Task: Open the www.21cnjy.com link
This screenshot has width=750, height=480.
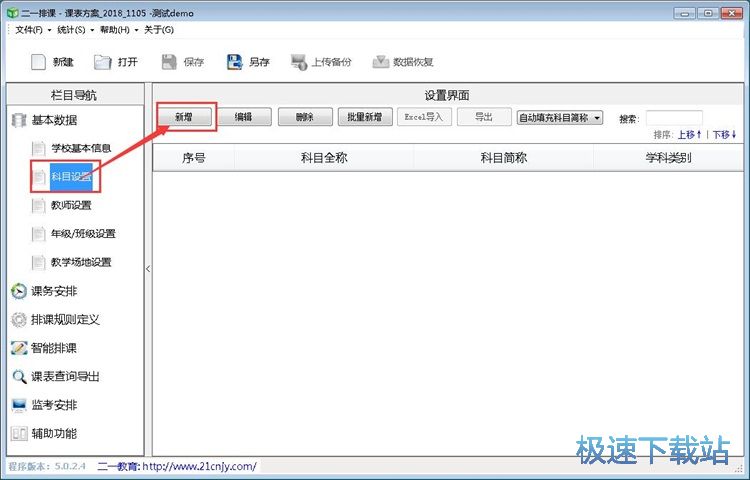Action: pos(199,466)
